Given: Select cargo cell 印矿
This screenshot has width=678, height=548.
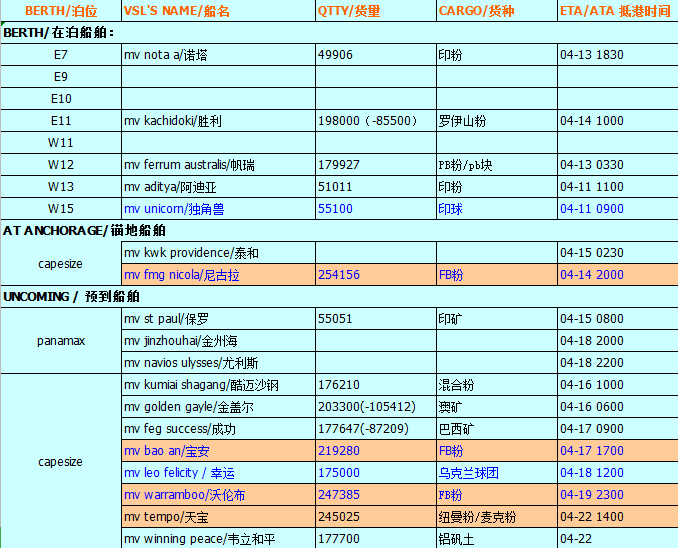Looking at the screenshot, I should click(497, 319).
